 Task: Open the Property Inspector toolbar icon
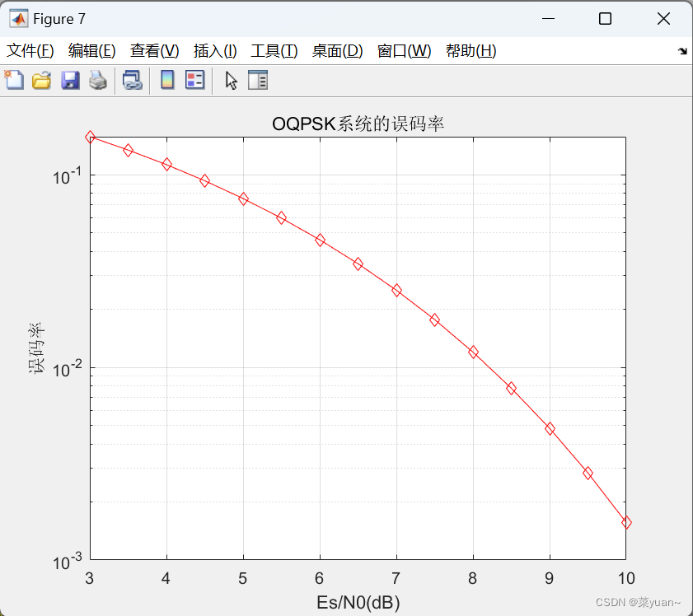point(256,80)
